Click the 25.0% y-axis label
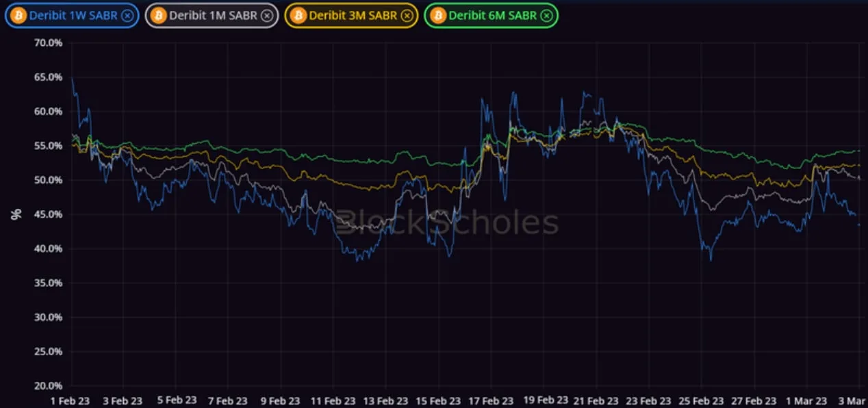 (48, 351)
